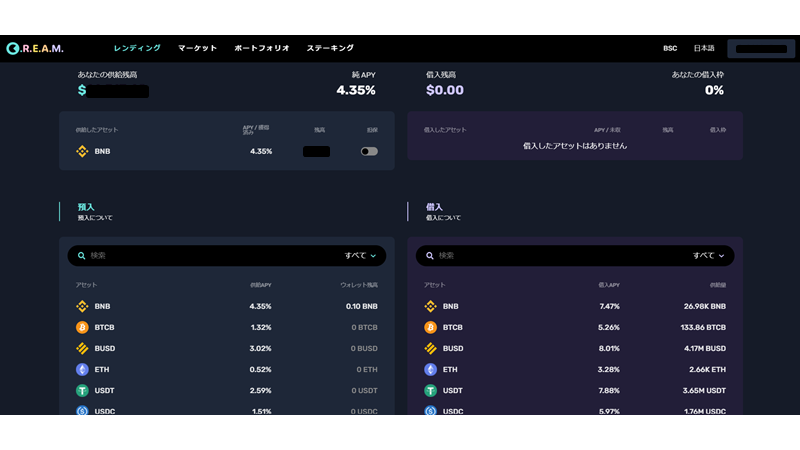
Task: Click the USDT icon in the borrow list
Action: (431, 390)
